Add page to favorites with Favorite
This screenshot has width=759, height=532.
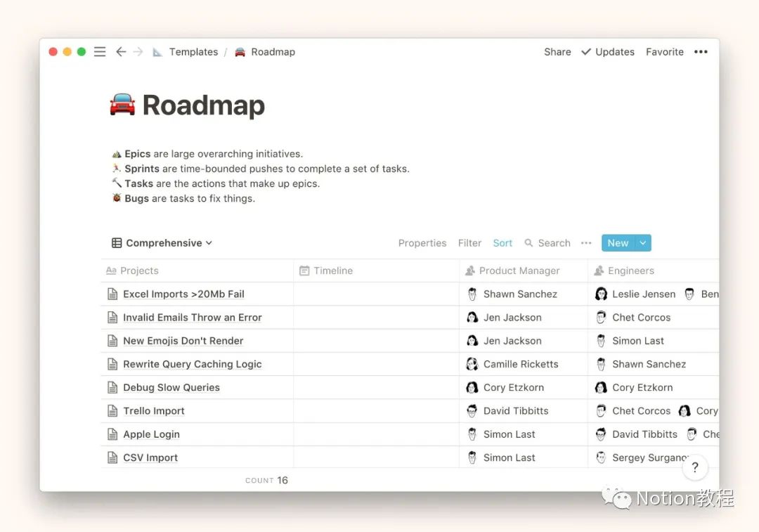(x=664, y=52)
